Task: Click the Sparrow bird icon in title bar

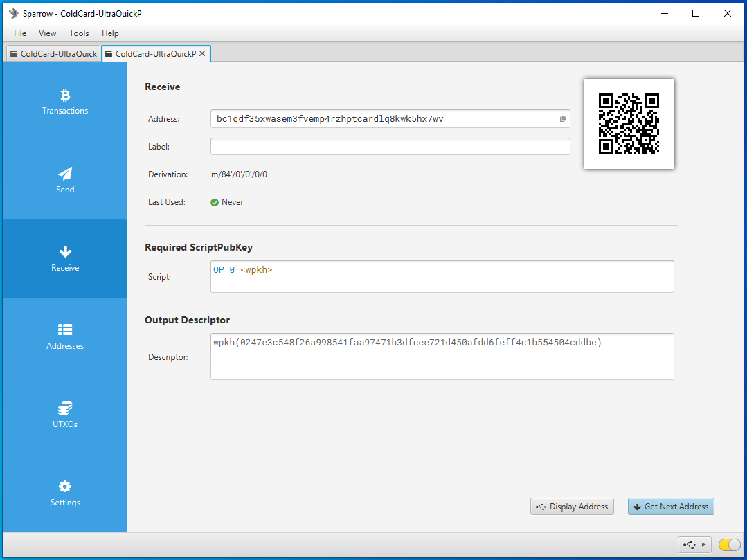Action: 14,13
